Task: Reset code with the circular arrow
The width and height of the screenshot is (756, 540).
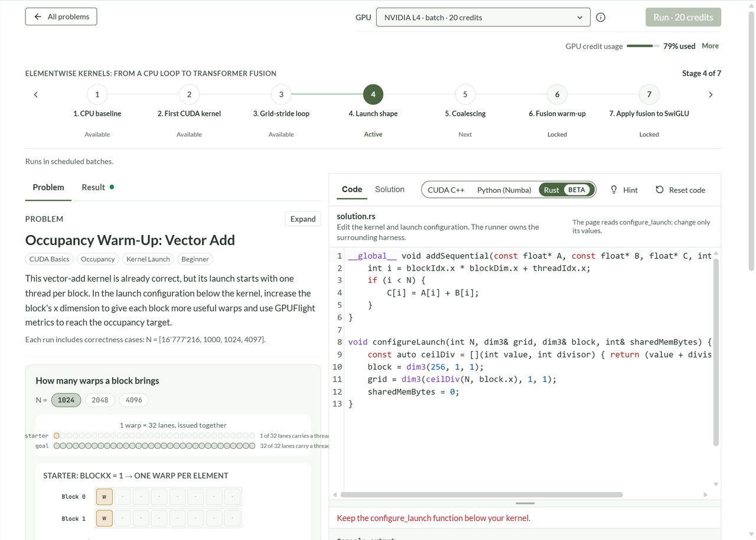Action: 680,190
